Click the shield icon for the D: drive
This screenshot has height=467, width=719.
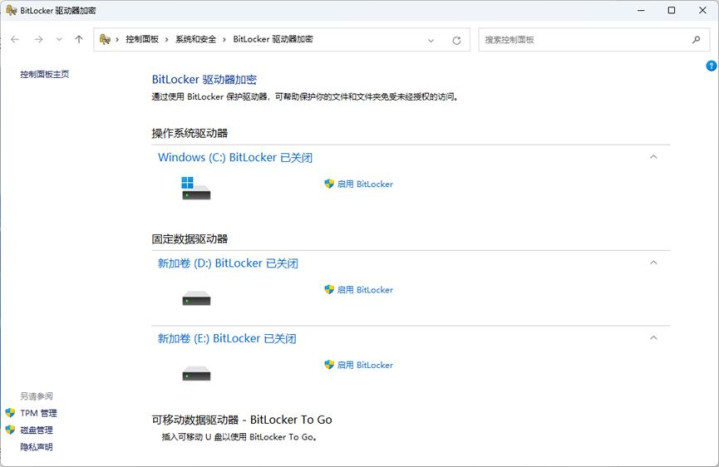(329, 289)
